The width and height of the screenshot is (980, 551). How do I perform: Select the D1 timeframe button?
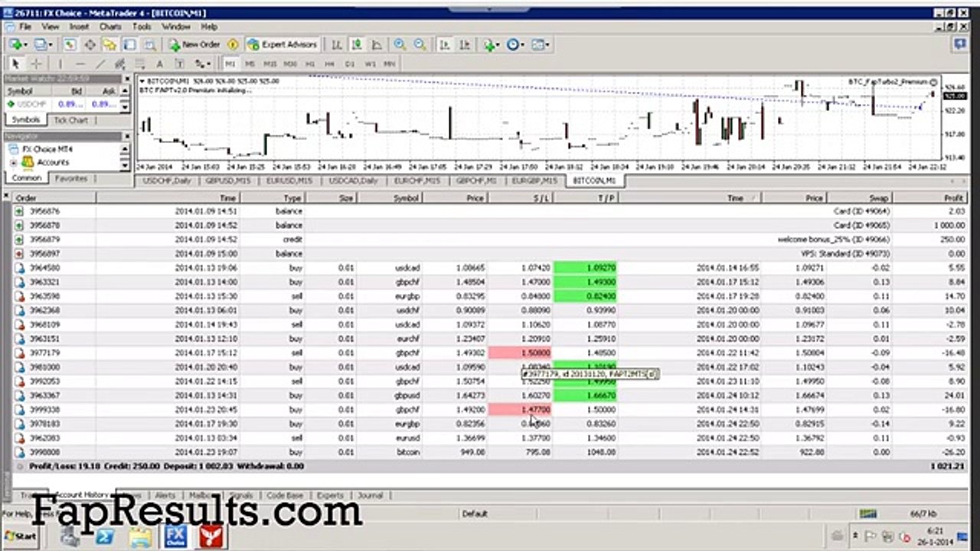coord(350,64)
